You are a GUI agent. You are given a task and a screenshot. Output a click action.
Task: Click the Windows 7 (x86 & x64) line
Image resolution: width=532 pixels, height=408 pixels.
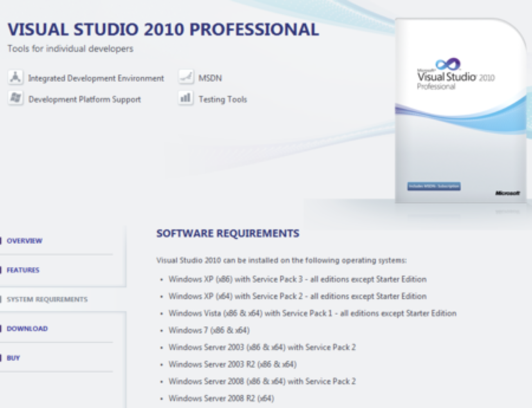click(209, 330)
